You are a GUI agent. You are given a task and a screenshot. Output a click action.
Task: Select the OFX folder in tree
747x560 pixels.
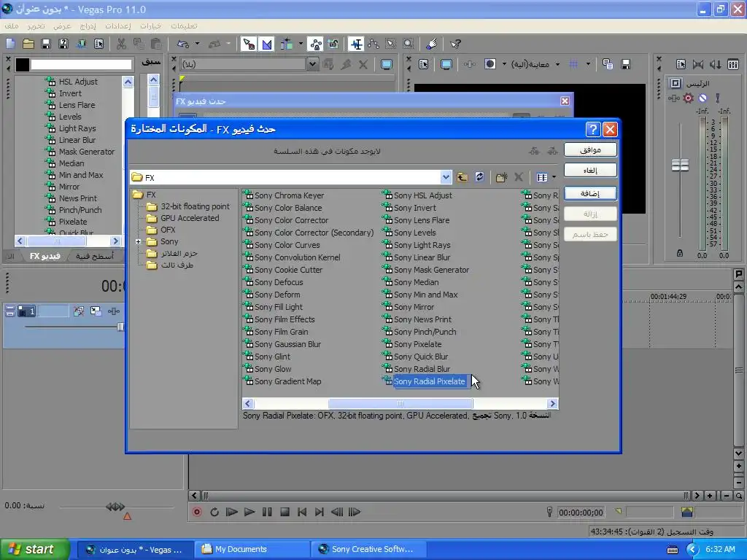point(168,230)
